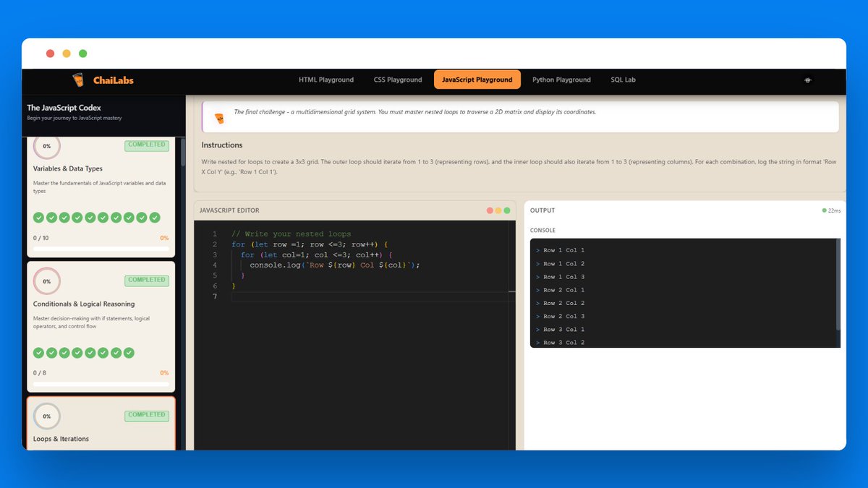Screen dimensions: 868x488
Task: Click the 'CONSOLE' label
Action: tap(542, 231)
